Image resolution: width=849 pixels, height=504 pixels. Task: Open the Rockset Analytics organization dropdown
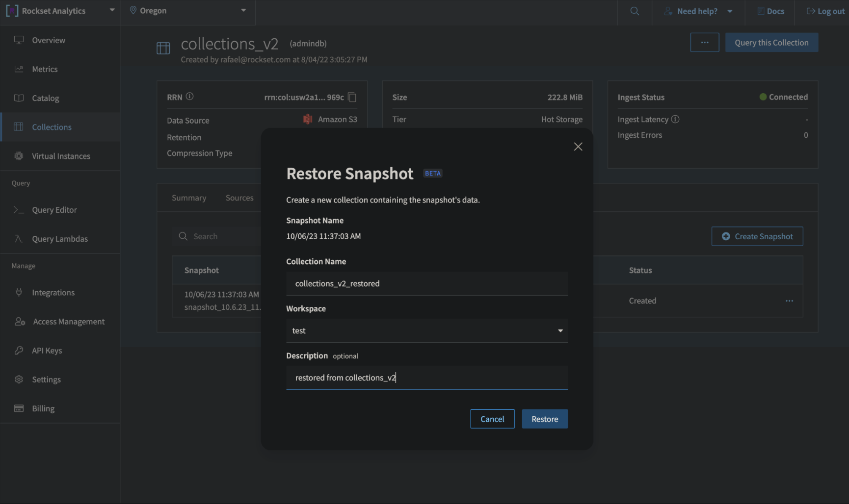point(112,10)
